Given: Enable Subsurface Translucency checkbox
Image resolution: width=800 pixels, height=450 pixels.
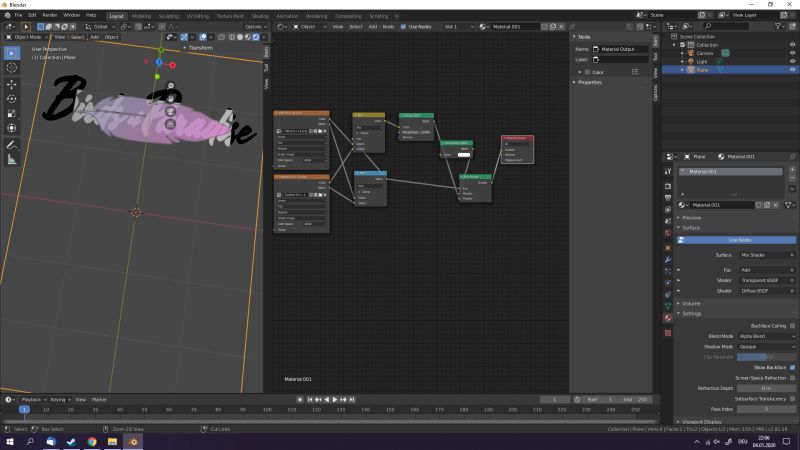Looking at the screenshot, I should (x=792, y=399).
